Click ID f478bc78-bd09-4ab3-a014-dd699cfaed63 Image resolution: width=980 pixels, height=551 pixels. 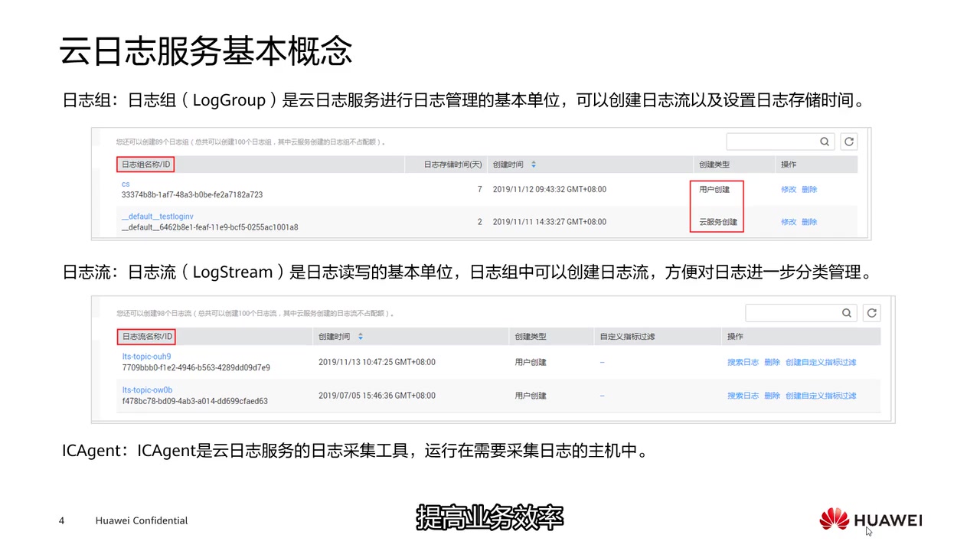[195, 401]
